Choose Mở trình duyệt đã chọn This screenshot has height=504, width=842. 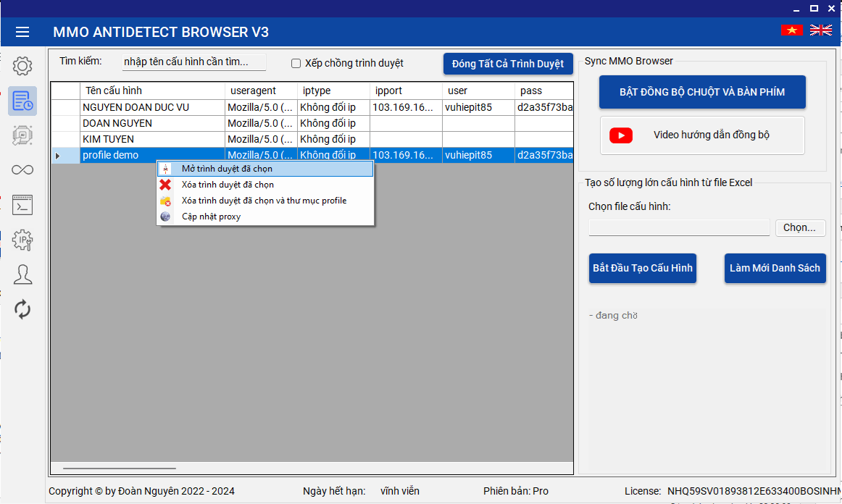[x=265, y=169]
